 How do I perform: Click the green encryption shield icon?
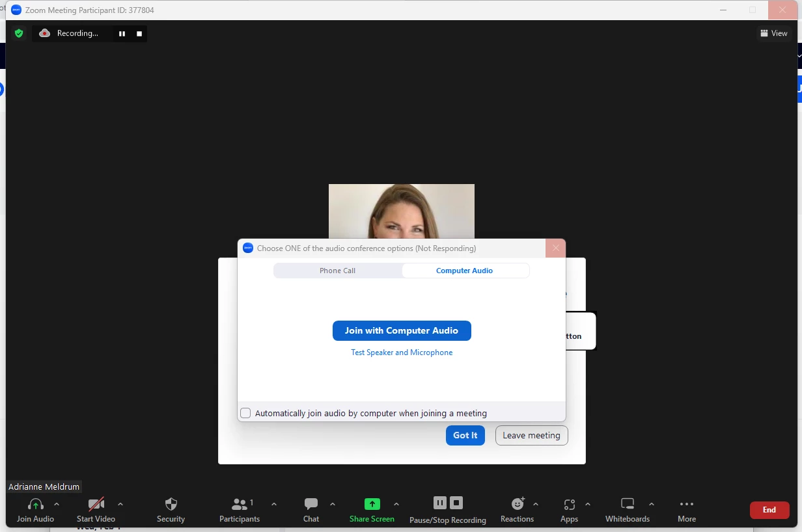click(x=19, y=33)
